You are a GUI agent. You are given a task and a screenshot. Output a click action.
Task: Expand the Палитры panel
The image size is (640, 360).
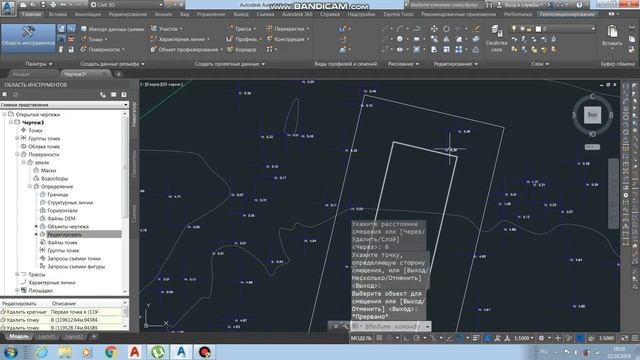39,64
